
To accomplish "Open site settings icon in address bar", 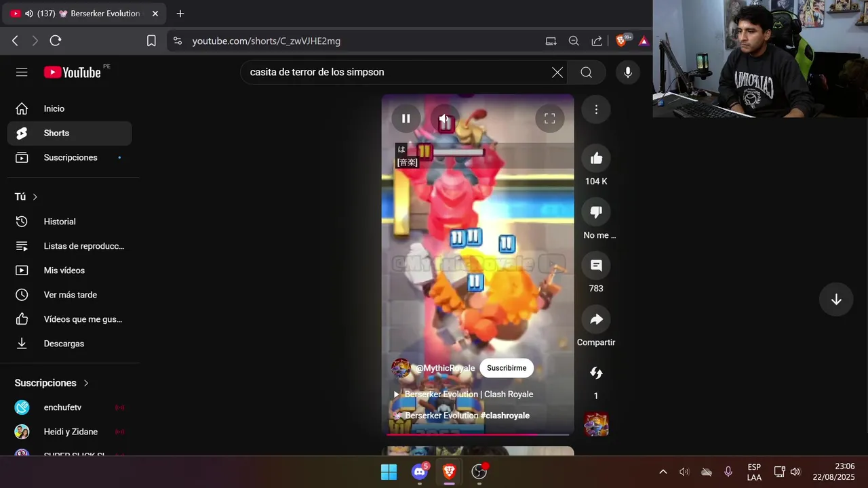I will [x=178, y=41].
